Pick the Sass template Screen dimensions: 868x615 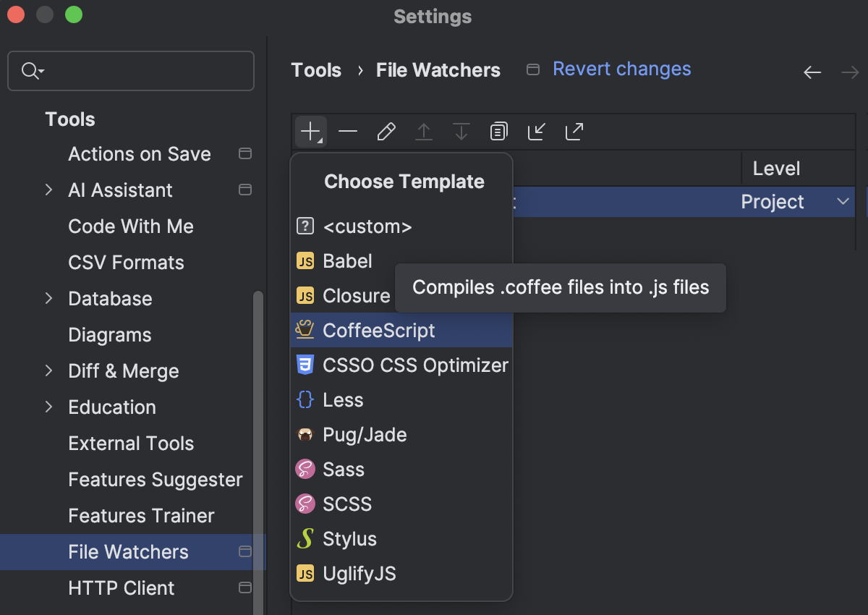point(345,469)
